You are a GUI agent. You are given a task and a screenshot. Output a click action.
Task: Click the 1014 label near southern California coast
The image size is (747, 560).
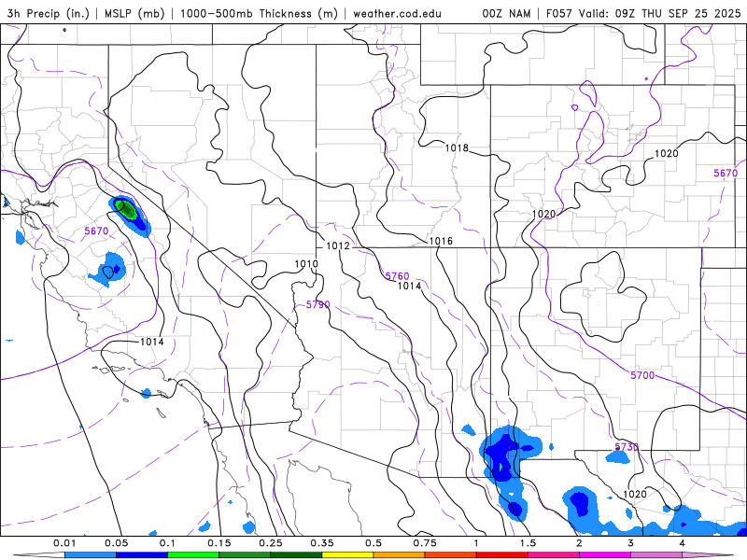[152, 342]
